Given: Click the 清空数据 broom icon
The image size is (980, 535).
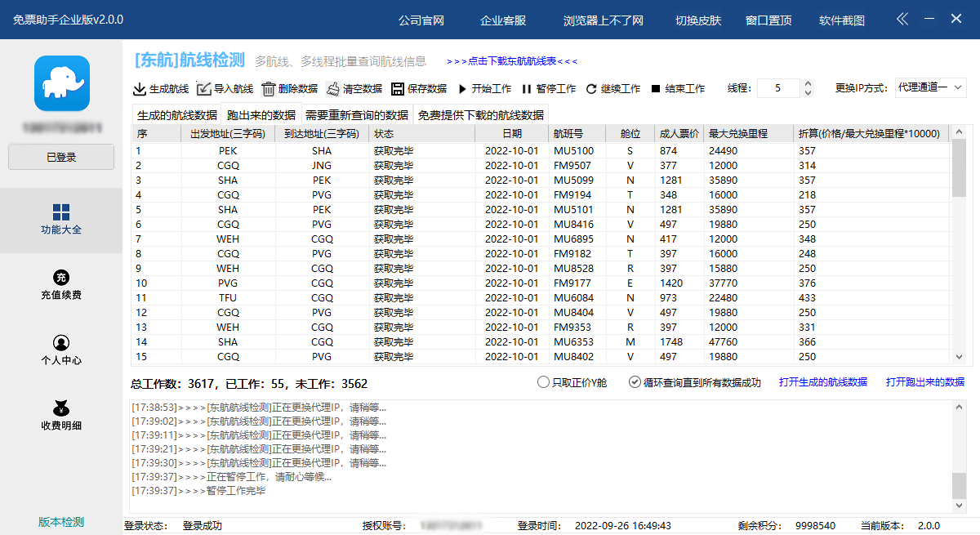Looking at the screenshot, I should point(333,89).
